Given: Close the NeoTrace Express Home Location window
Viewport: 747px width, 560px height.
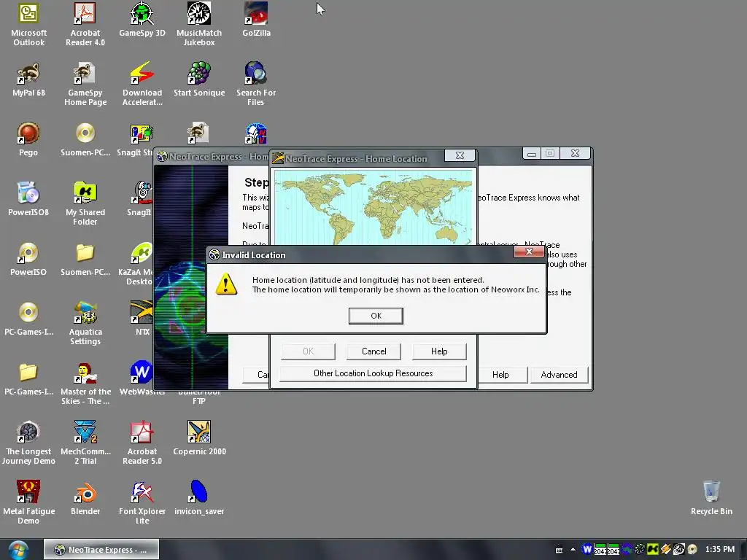Looking at the screenshot, I should click(460, 156).
